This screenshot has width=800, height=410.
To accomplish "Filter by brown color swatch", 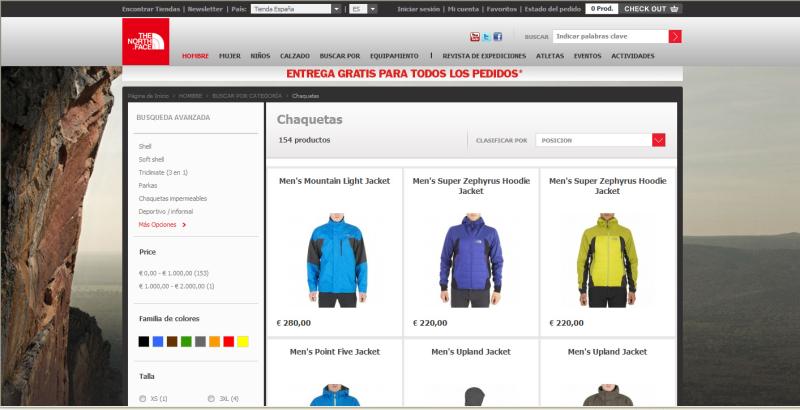I will 172,342.
